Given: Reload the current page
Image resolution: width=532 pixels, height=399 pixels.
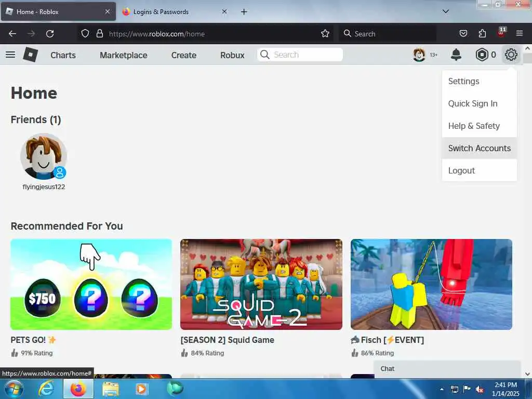Looking at the screenshot, I should coord(50,34).
